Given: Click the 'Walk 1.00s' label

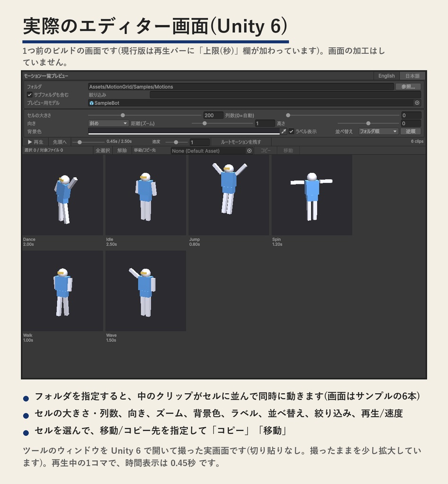Looking at the screenshot, I should point(28,337).
